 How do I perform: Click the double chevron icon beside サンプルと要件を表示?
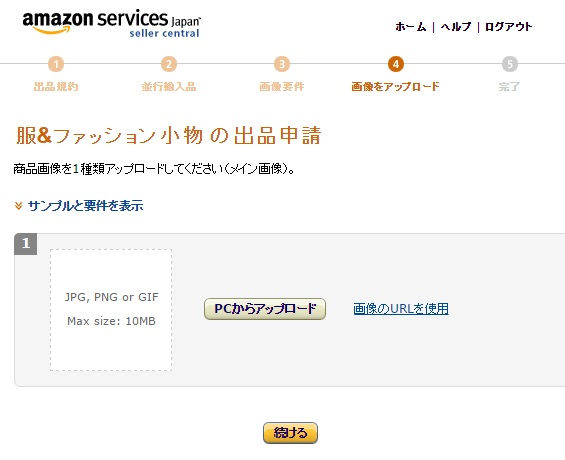point(18,206)
